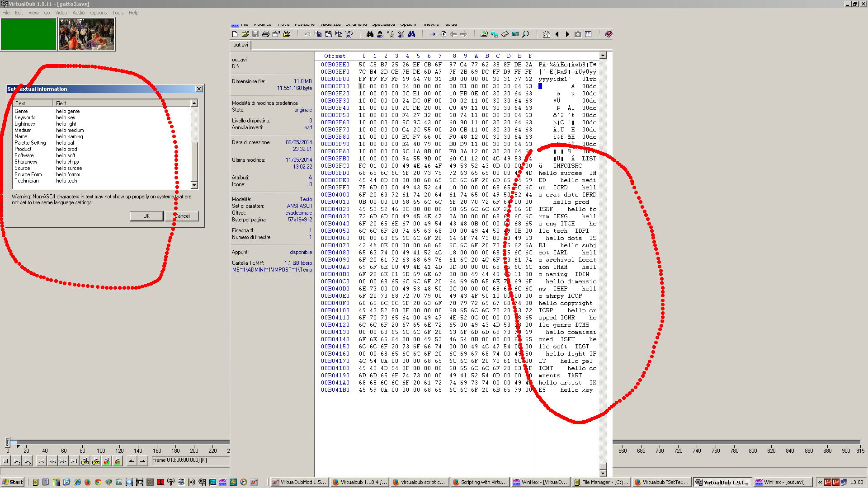Screen dimensions: 868x488
Task: Click the Next scene change button
Action: pyautogui.click(x=118, y=461)
